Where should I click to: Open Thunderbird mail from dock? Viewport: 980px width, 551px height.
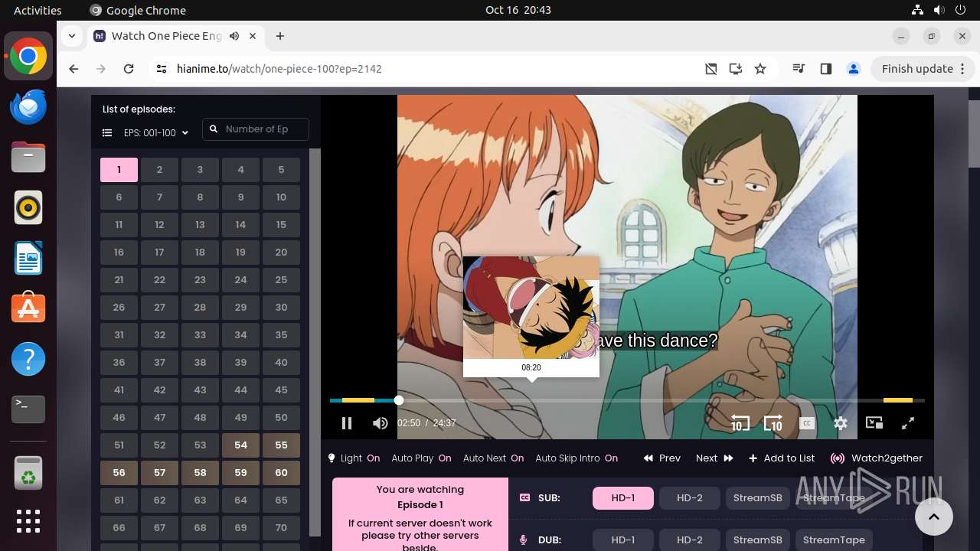click(x=28, y=106)
